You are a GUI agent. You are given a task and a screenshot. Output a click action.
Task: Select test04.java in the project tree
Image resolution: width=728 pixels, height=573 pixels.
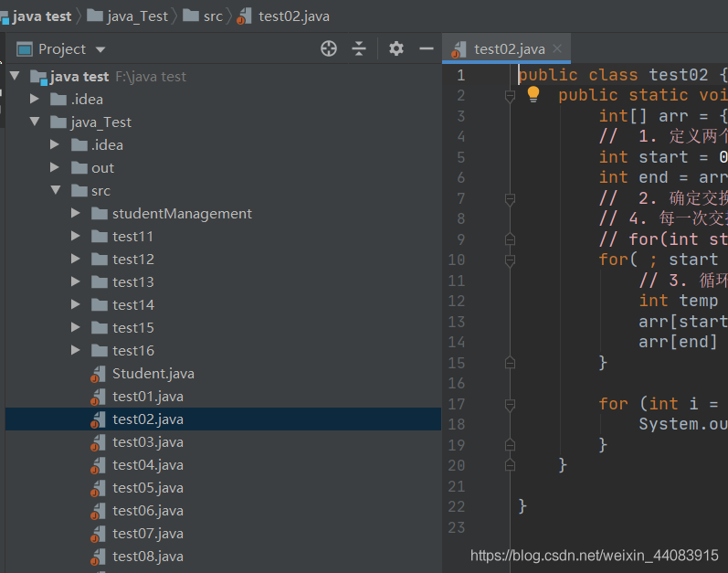click(x=223, y=465)
